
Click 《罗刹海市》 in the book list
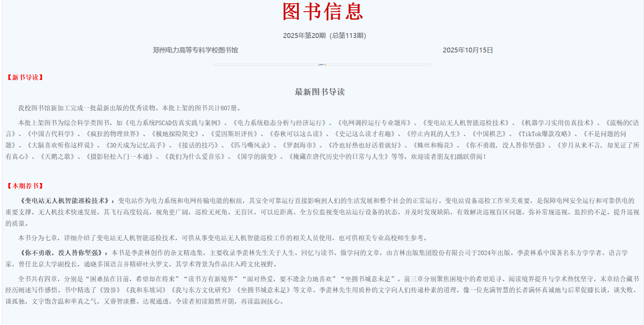coord(299,145)
